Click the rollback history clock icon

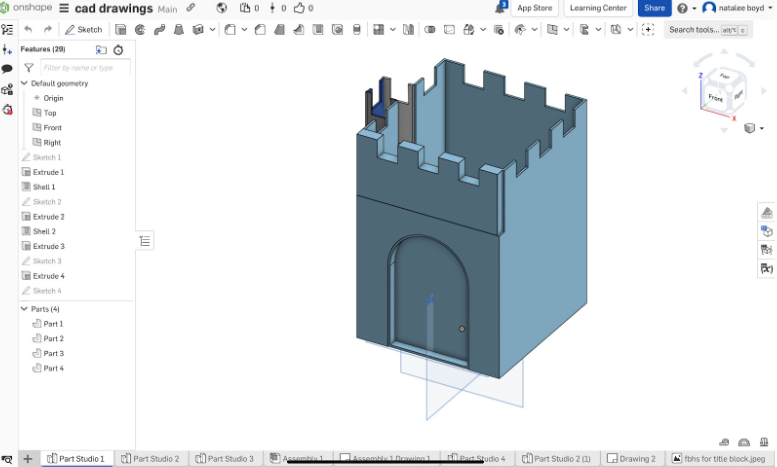point(118,49)
